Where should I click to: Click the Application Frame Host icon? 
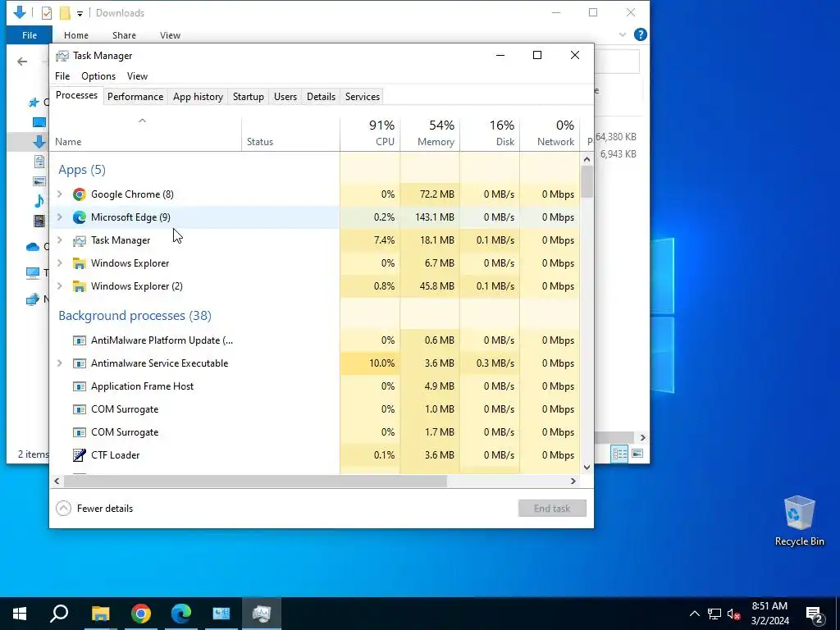tap(80, 386)
